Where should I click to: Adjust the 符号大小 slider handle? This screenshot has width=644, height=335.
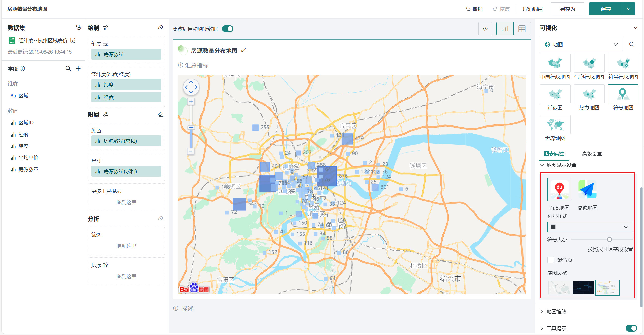[609, 239]
